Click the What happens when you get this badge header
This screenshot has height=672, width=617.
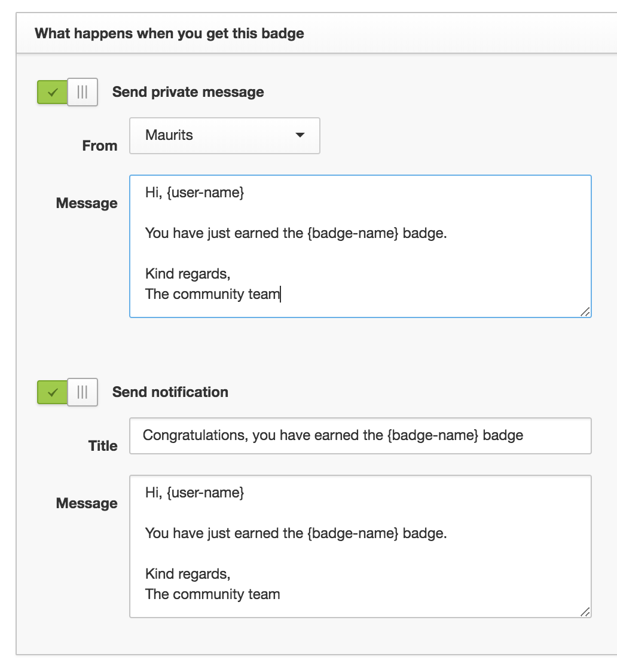click(x=169, y=33)
